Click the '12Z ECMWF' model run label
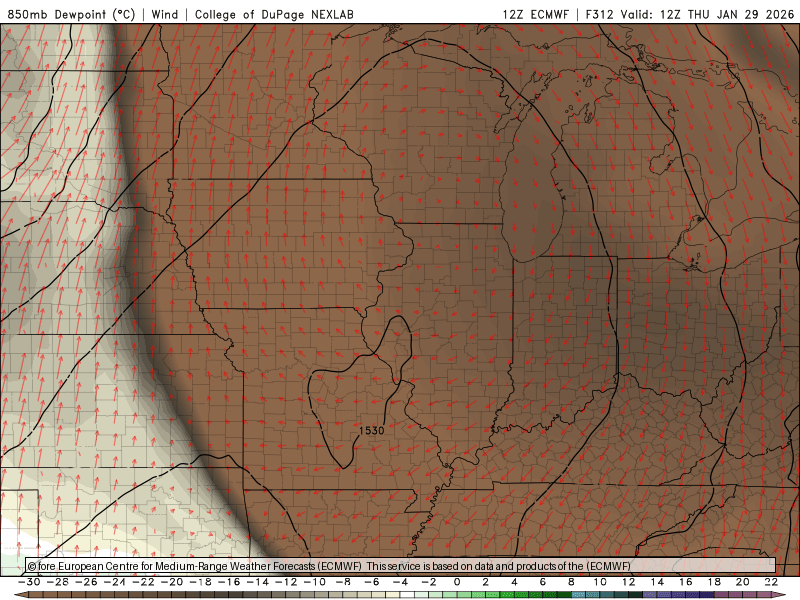Image resolution: width=800 pixels, height=600 pixels. click(535, 14)
